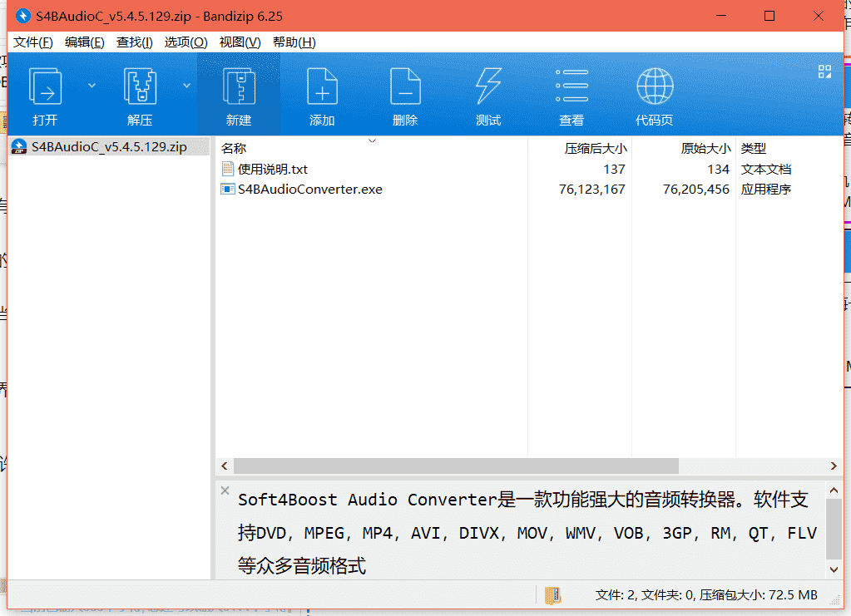The width and height of the screenshot is (851, 616).
Task: Sort by the 名称 column header
Action: 372,148
